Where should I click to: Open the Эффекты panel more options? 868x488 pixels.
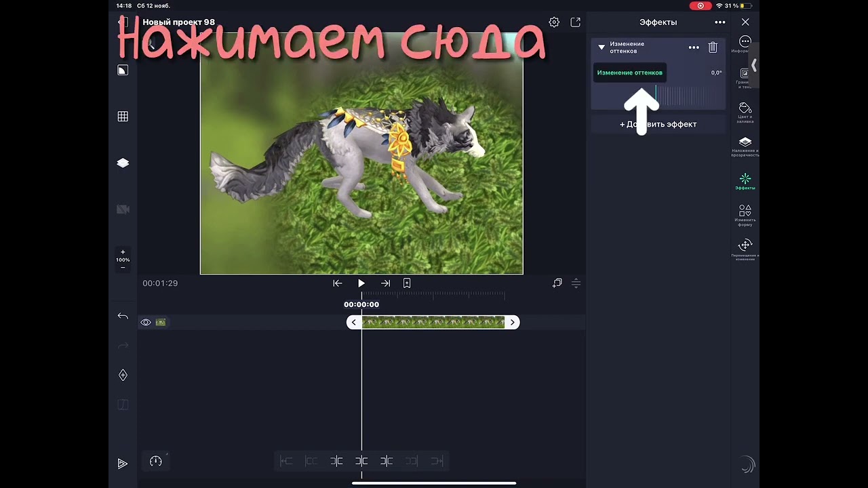click(720, 22)
